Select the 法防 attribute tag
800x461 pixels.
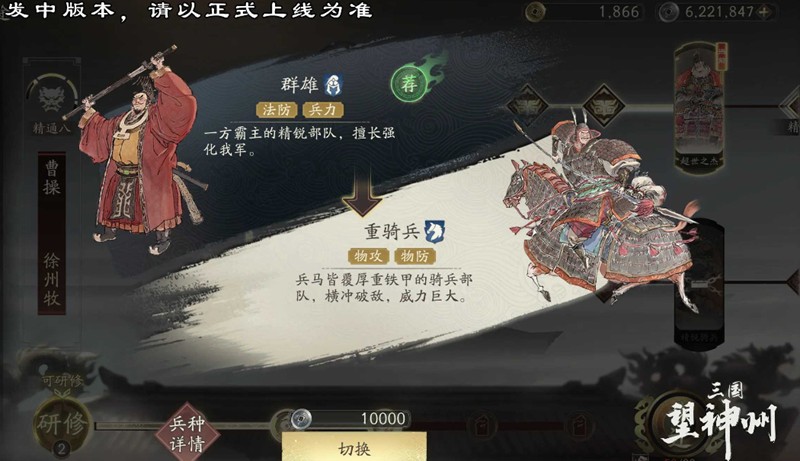tap(277, 110)
